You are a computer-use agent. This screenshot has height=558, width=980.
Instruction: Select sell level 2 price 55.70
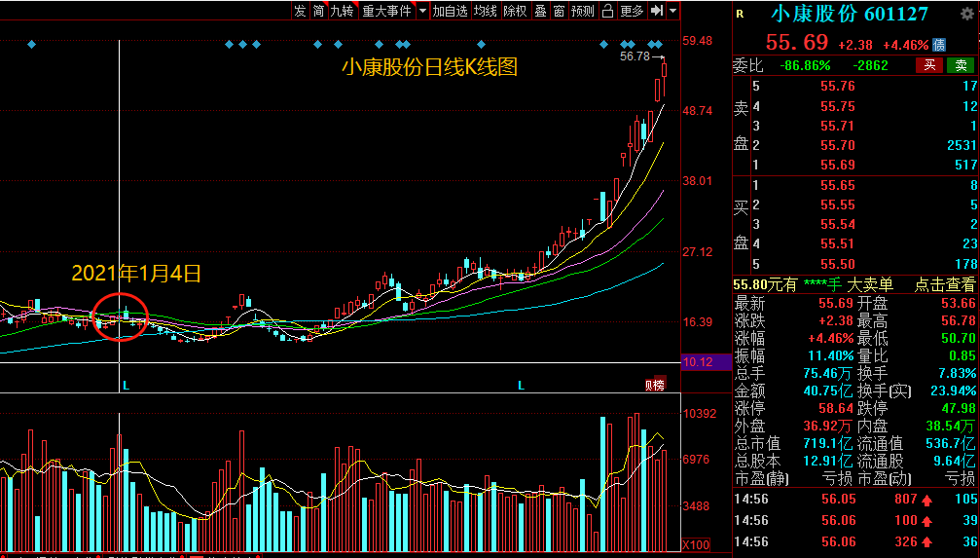838,145
